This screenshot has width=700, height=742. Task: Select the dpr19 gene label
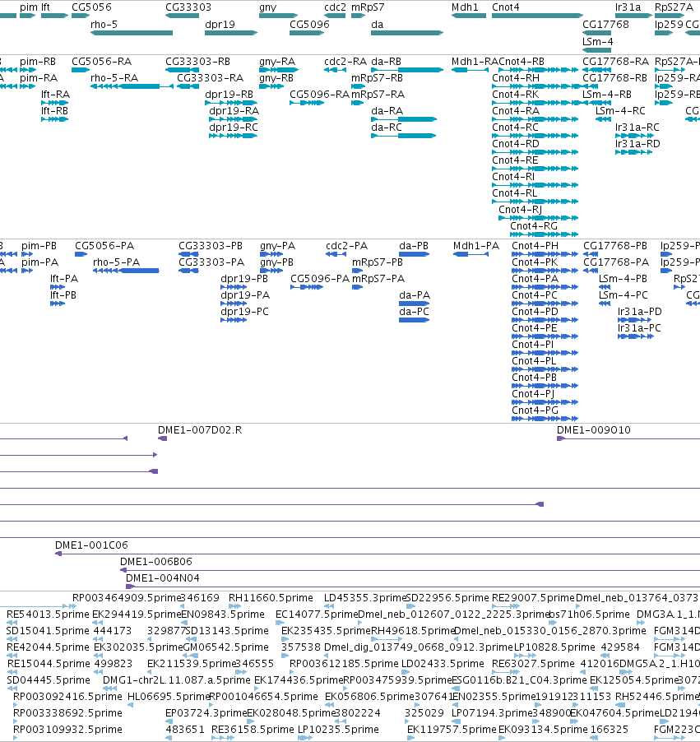click(x=220, y=24)
